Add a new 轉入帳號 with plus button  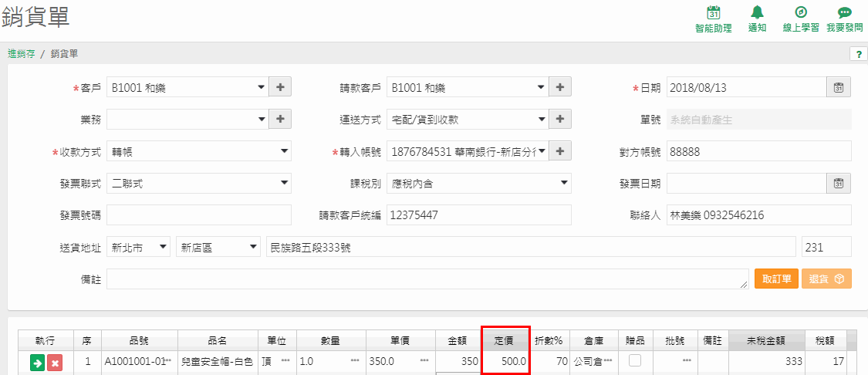pyautogui.click(x=559, y=150)
